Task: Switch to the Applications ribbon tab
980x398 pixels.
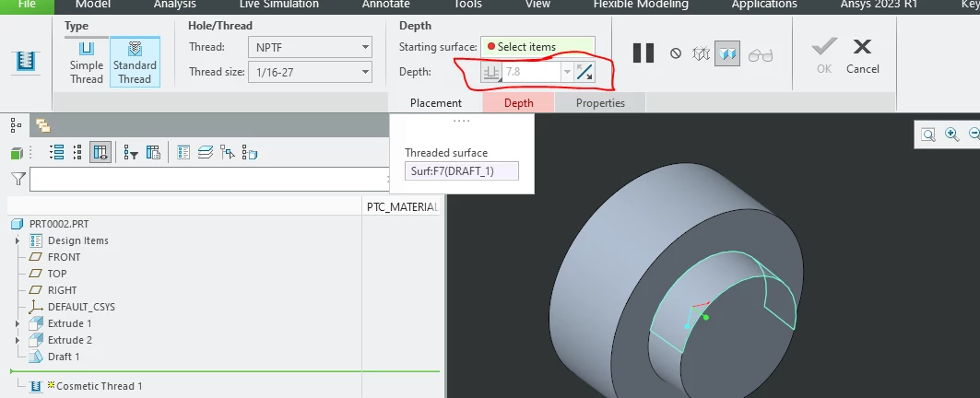Action: (764, 5)
